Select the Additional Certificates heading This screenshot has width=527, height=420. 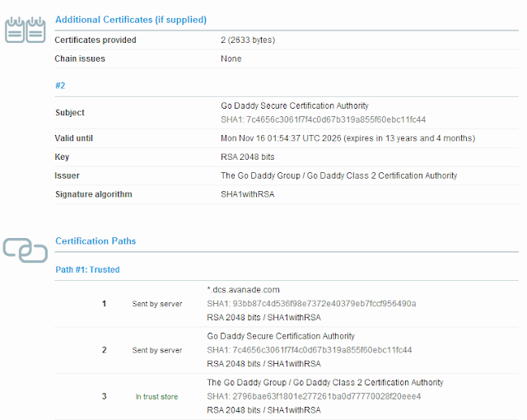tap(131, 20)
